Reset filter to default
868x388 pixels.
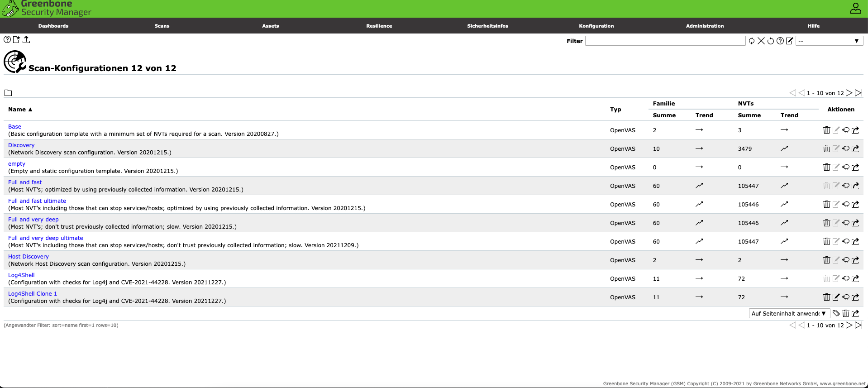771,41
